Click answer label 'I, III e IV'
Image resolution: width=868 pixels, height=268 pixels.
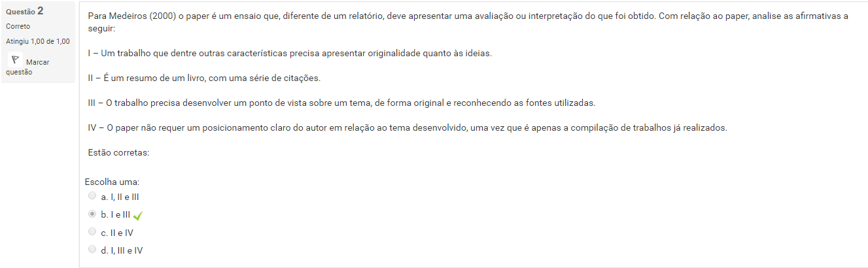click(x=122, y=250)
